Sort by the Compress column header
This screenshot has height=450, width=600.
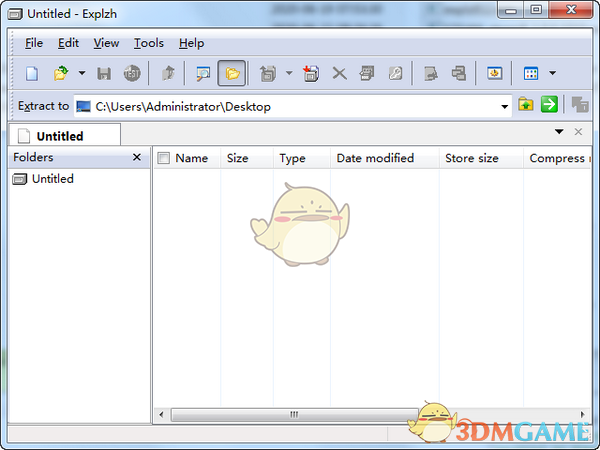[557, 158]
